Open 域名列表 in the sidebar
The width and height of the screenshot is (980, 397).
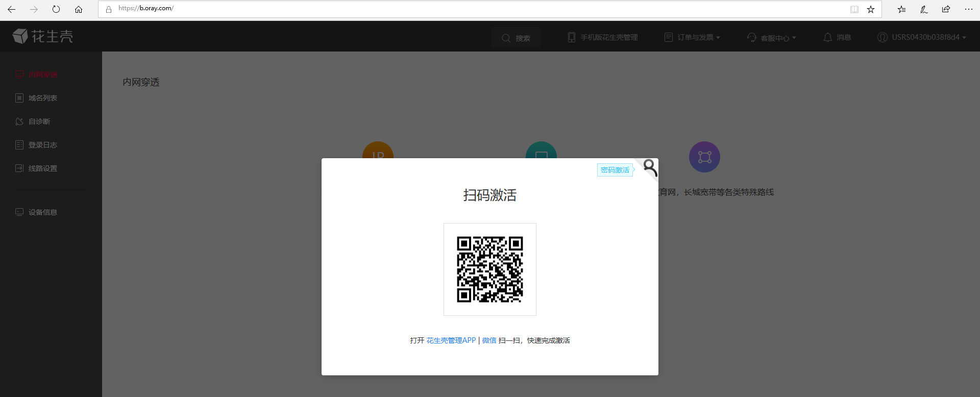point(42,98)
